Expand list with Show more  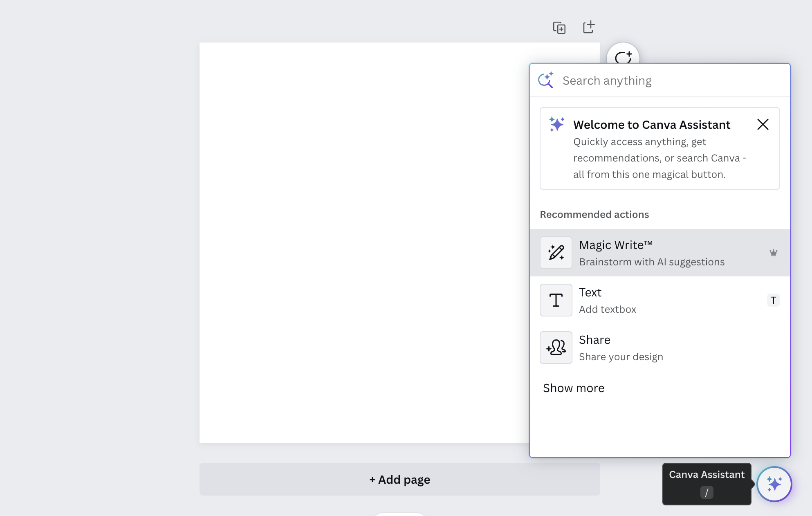click(573, 388)
